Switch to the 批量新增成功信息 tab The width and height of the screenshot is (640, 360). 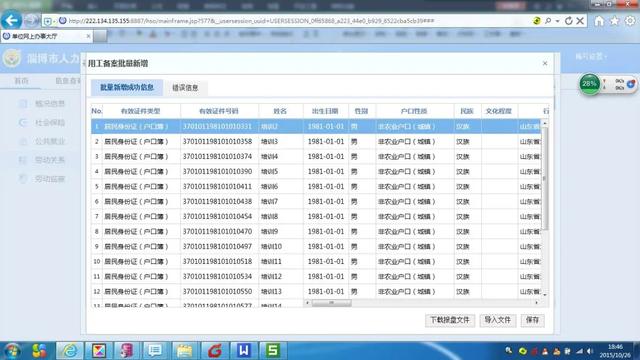(x=127, y=87)
